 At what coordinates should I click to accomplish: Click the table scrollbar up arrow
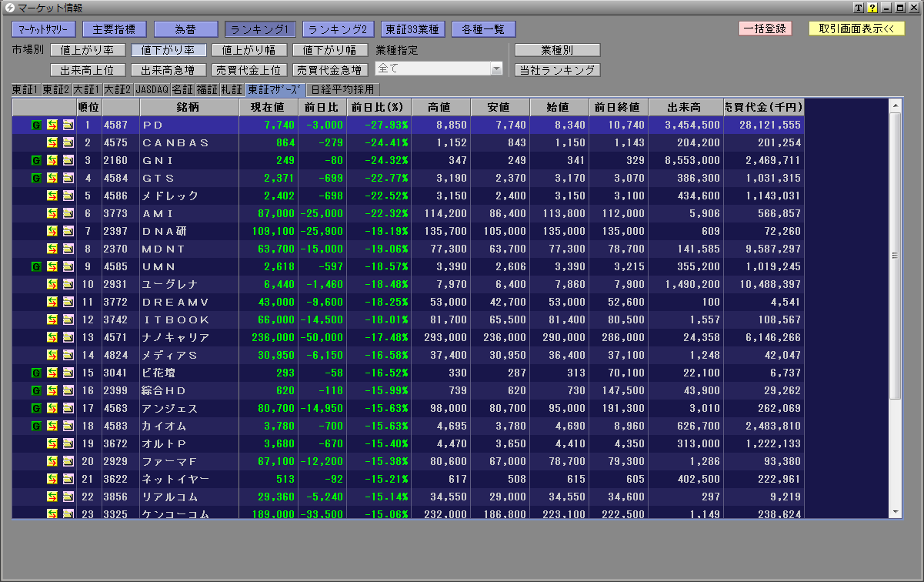[x=895, y=105]
